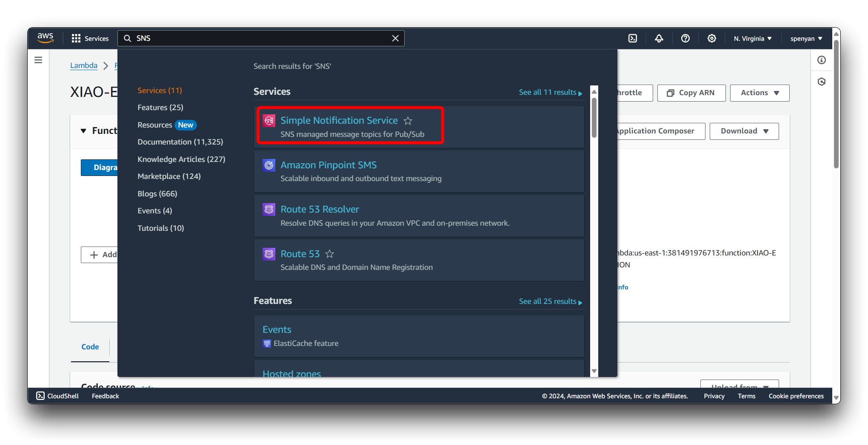Open the Route 53 result
This screenshot has width=868, height=445.
tap(300, 254)
